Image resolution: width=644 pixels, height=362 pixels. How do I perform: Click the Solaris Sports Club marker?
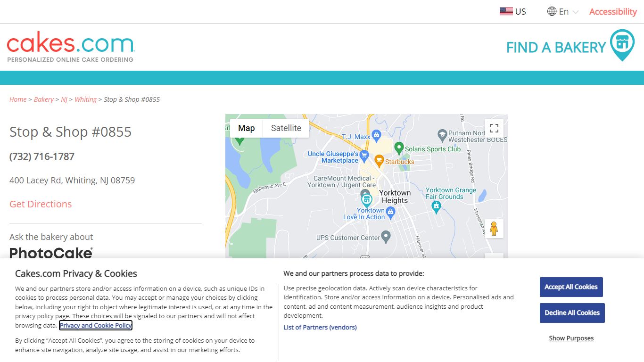(399, 148)
